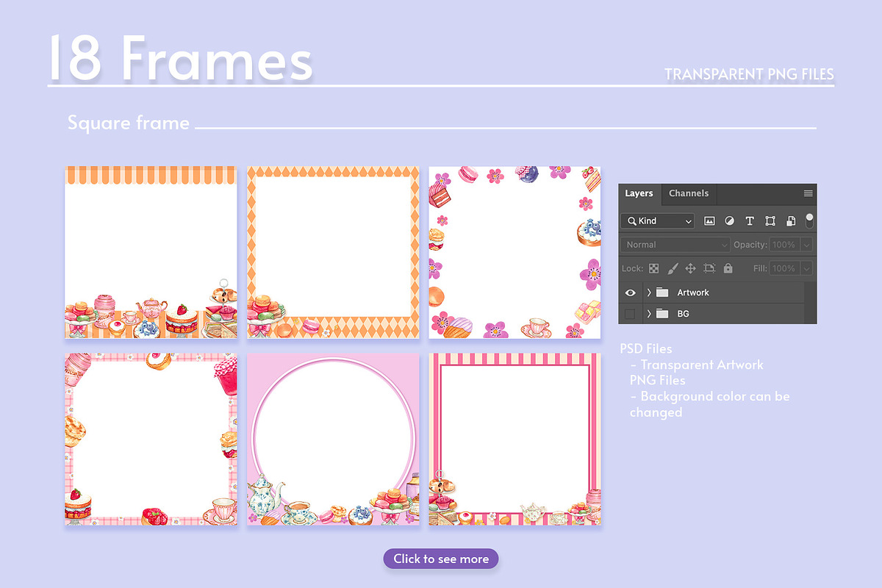882x588 pixels.
Task: Filter layers by type (T) icon
Action: tap(750, 220)
